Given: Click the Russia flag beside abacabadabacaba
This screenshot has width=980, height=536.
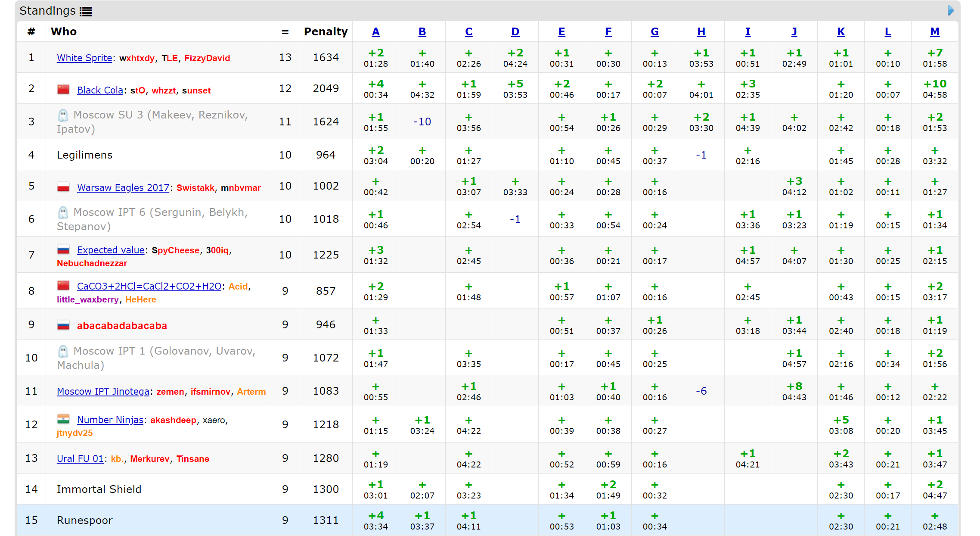Looking at the screenshot, I should pos(63,325).
